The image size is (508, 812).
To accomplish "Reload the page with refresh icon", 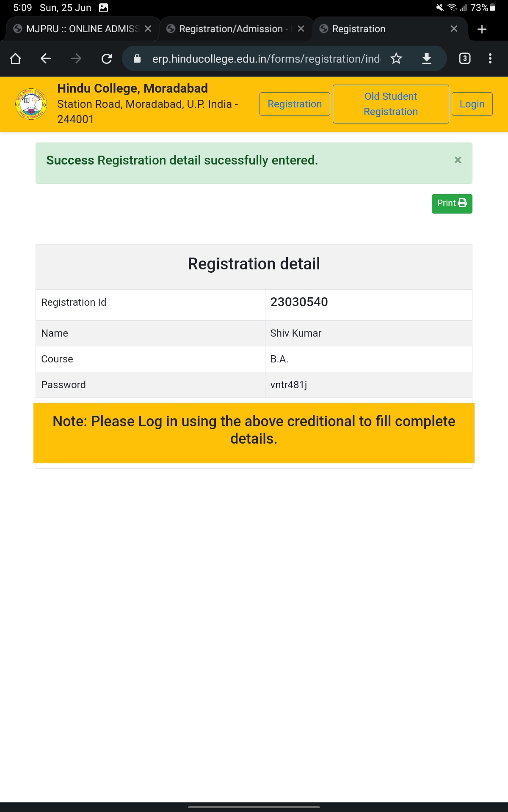I will [x=107, y=58].
